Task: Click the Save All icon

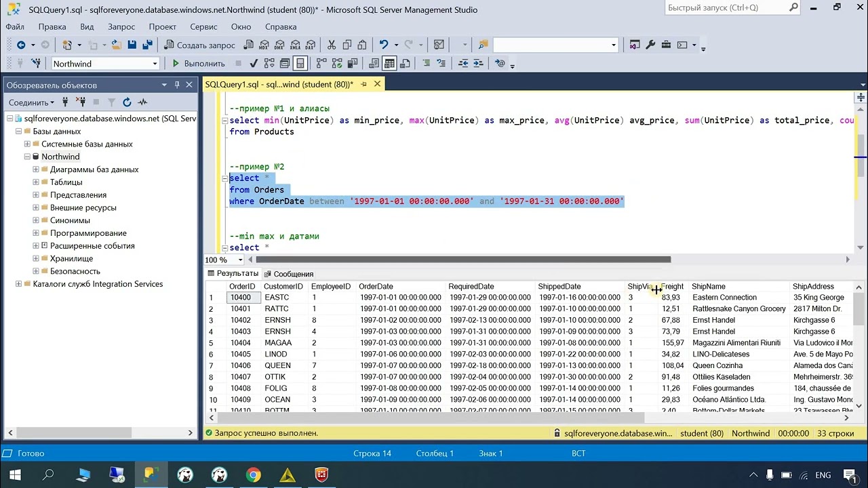Action: 147,45
